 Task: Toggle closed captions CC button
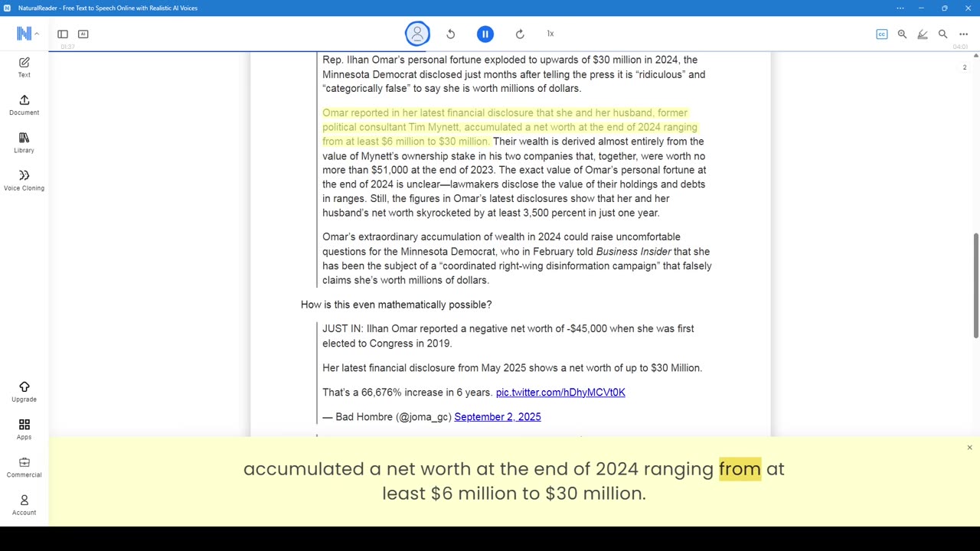pyautogui.click(x=882, y=34)
